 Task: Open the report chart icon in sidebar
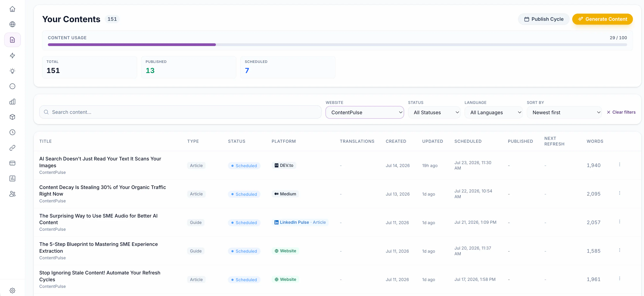click(x=12, y=178)
